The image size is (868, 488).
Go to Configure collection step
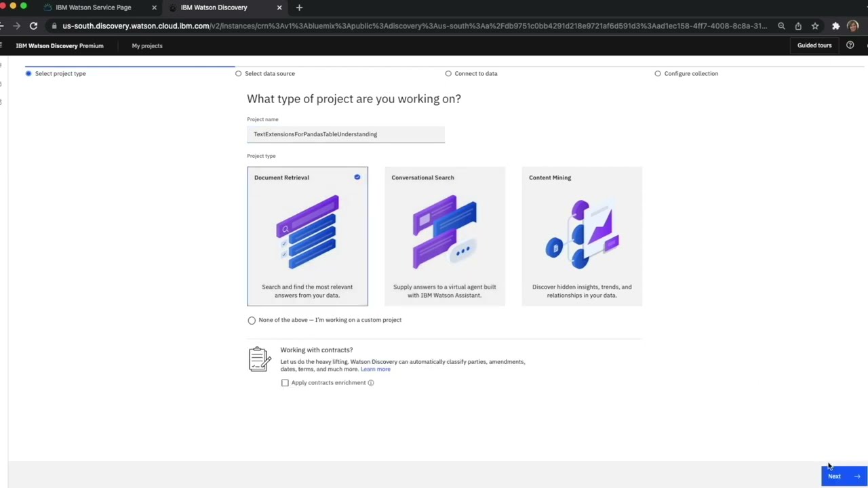pos(686,73)
